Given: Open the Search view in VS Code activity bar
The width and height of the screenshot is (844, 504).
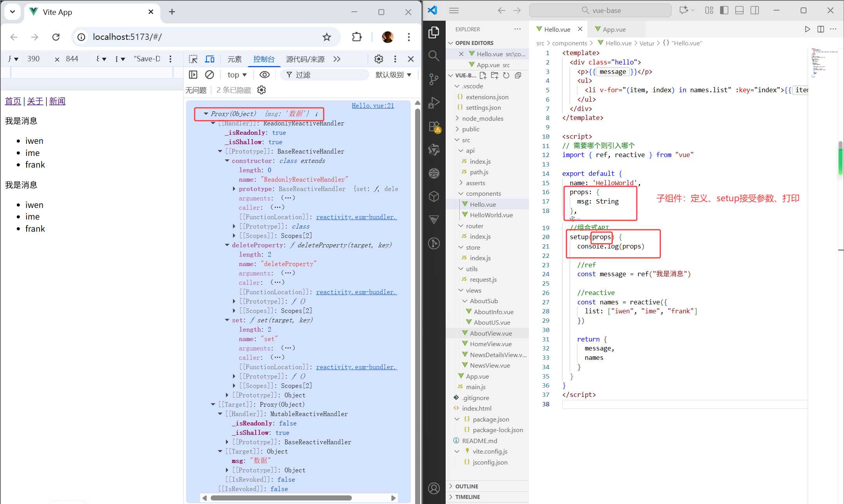Looking at the screenshot, I should pyautogui.click(x=434, y=55).
